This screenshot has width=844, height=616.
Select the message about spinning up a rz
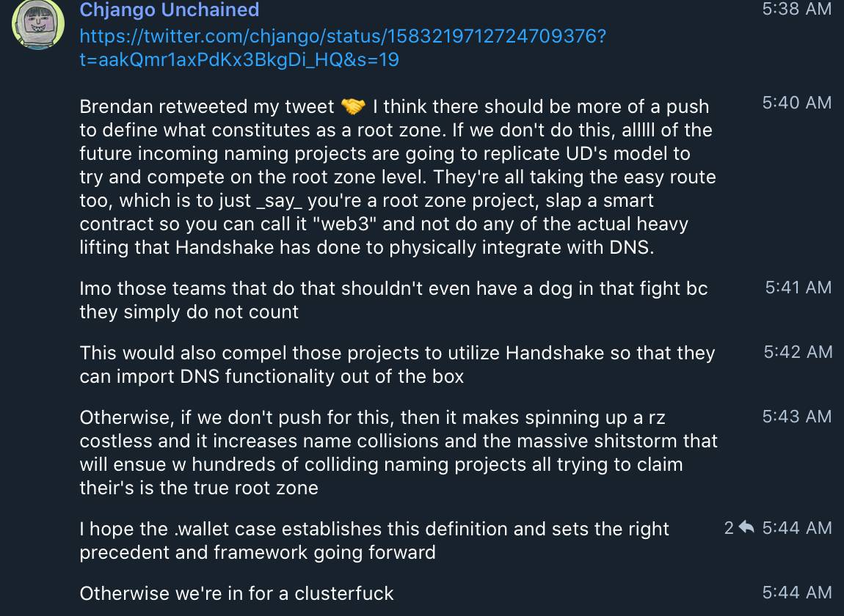tap(396, 452)
